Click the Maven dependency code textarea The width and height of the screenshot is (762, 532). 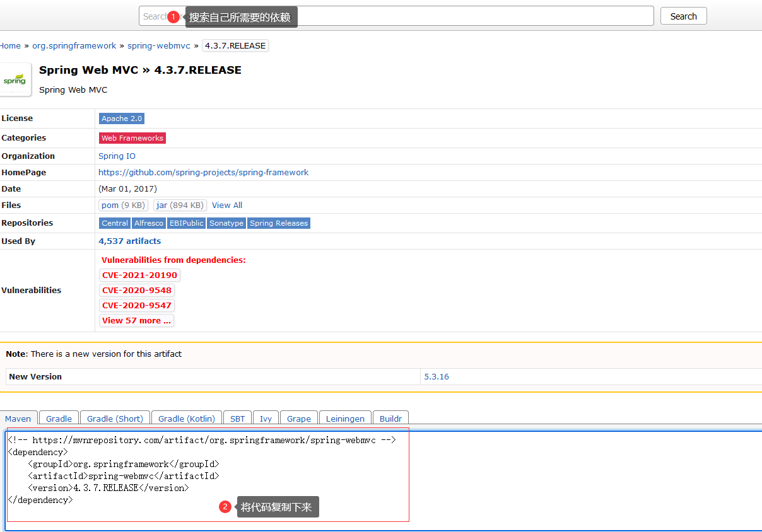pos(384,480)
